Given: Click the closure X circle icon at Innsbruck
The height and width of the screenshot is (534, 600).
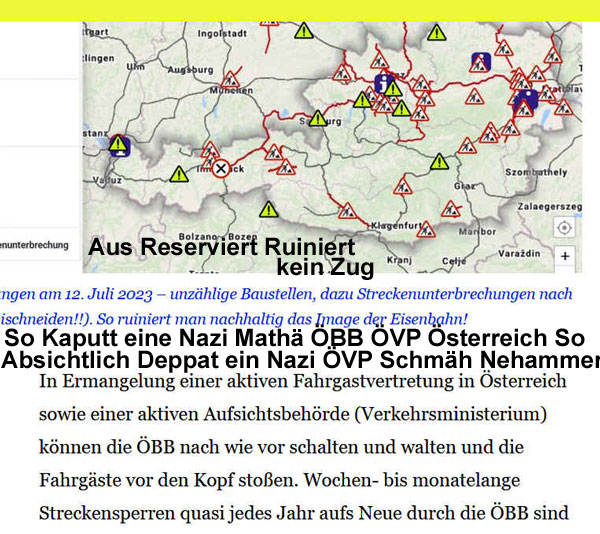Looking at the screenshot, I should (221, 168).
